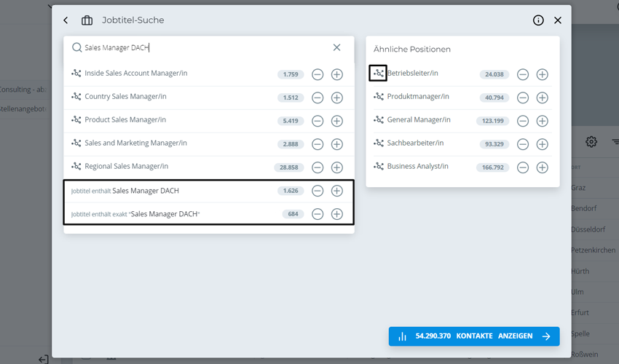
Task: Exclude Sachbearbeiter/in using minus icon
Action: click(x=523, y=144)
